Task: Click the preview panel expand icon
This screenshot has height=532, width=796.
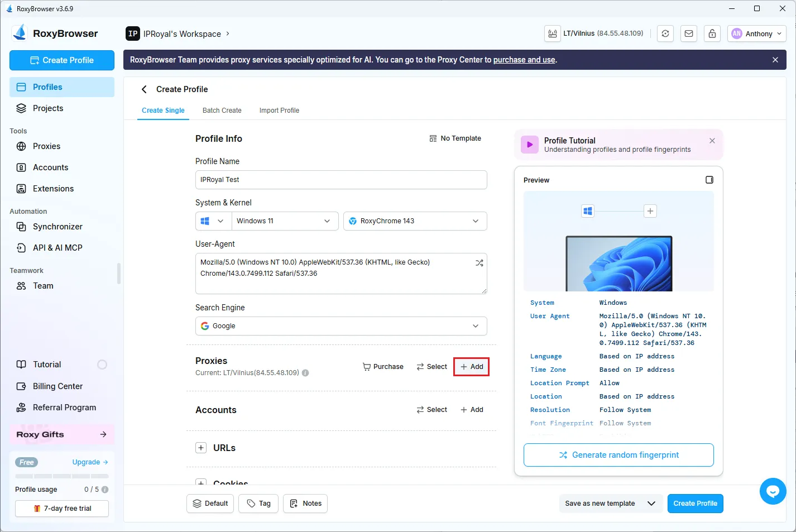Action: tap(709, 180)
